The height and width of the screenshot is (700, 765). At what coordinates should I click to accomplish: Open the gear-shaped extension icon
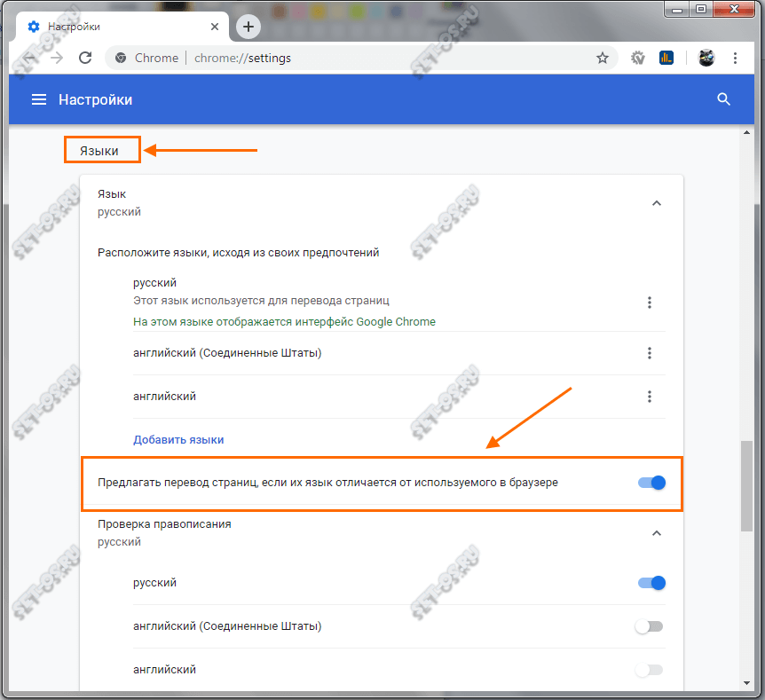click(638, 57)
